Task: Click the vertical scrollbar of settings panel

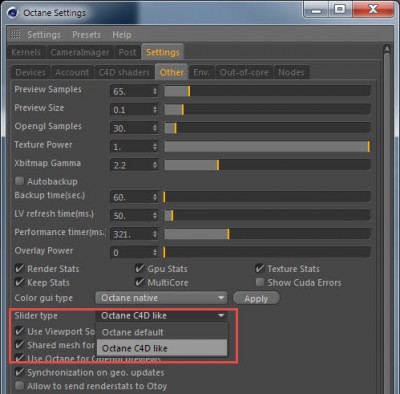Action: (x=387, y=220)
